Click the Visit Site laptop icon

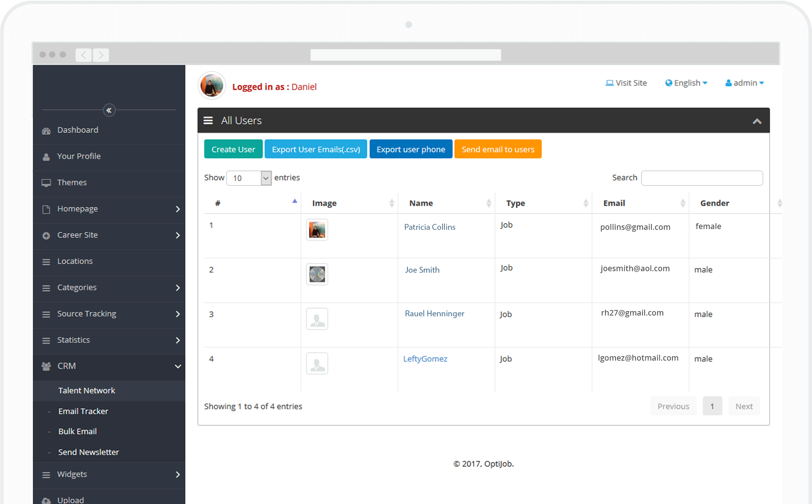pyautogui.click(x=610, y=83)
